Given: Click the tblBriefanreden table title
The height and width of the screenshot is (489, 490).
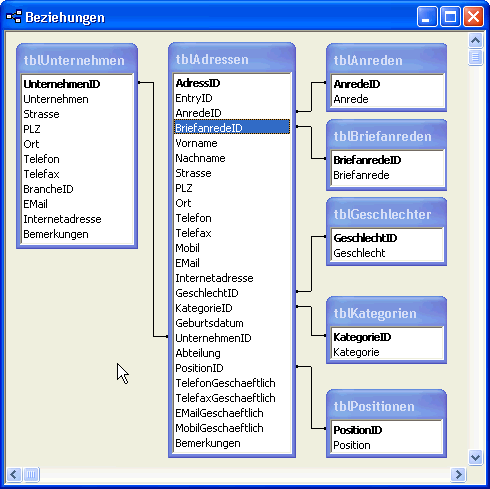Looking at the screenshot, I should coord(383,136).
